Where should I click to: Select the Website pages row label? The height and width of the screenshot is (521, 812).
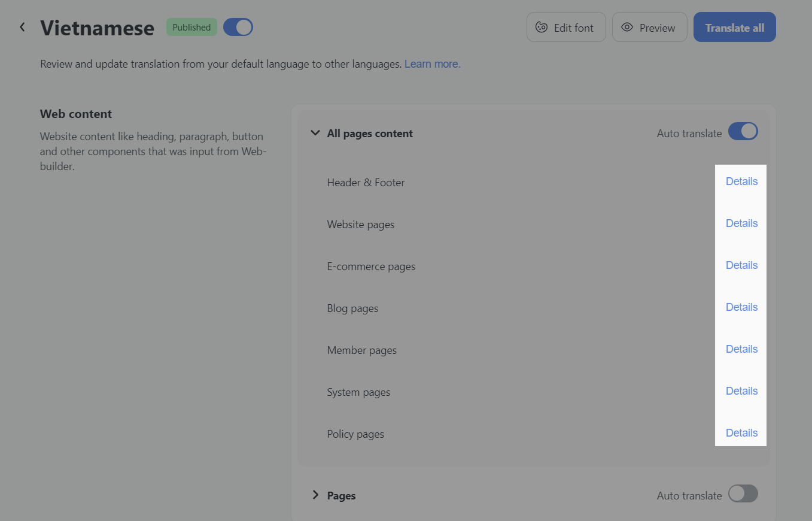(361, 225)
